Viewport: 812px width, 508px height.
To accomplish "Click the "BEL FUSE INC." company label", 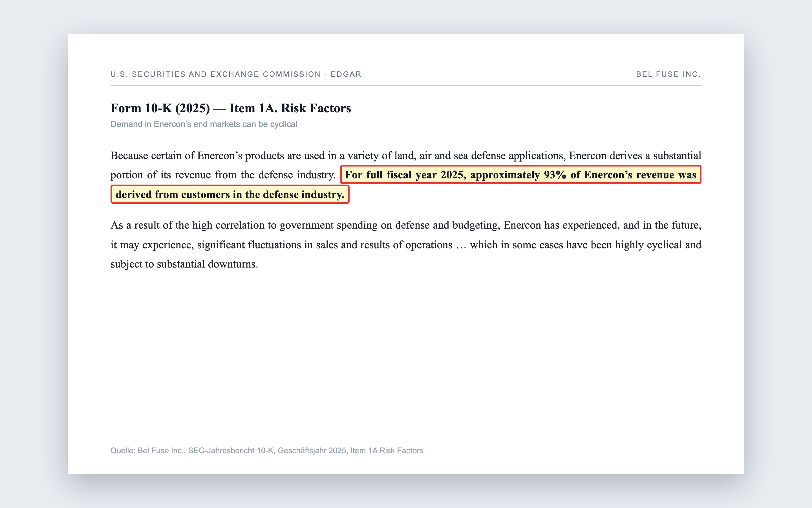I will [x=668, y=74].
